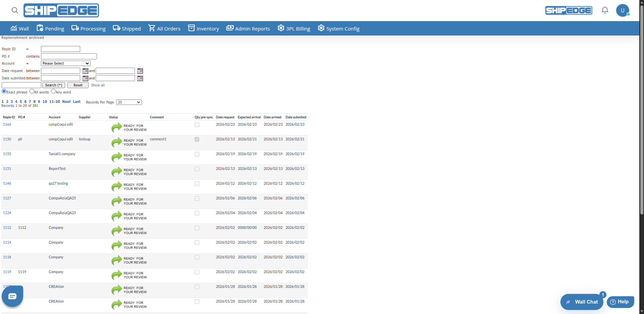Open the Wall Chat widget
The height and width of the screenshot is (314, 644).
pyautogui.click(x=582, y=302)
